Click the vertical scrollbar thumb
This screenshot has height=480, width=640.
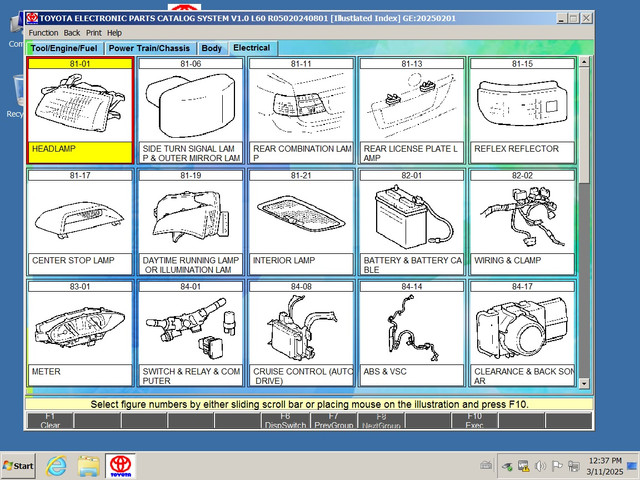coord(584,124)
